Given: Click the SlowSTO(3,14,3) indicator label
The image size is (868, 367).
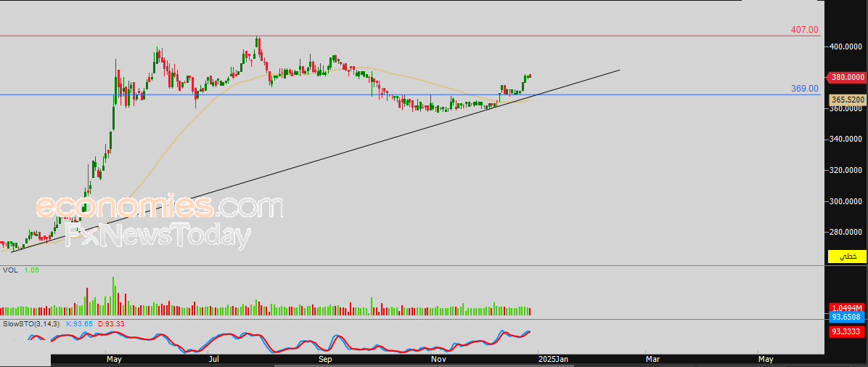Looking at the screenshot, I should [31, 323].
